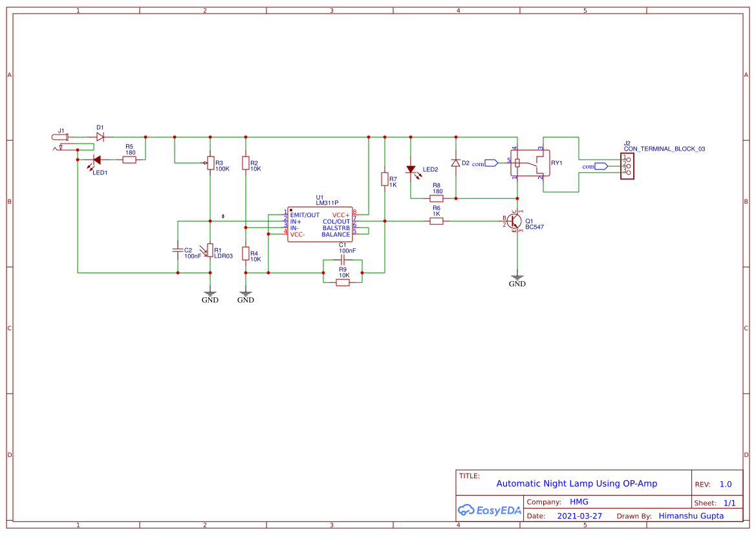
Task: Select the LM311P comparator chip U1
Action: click(320, 224)
